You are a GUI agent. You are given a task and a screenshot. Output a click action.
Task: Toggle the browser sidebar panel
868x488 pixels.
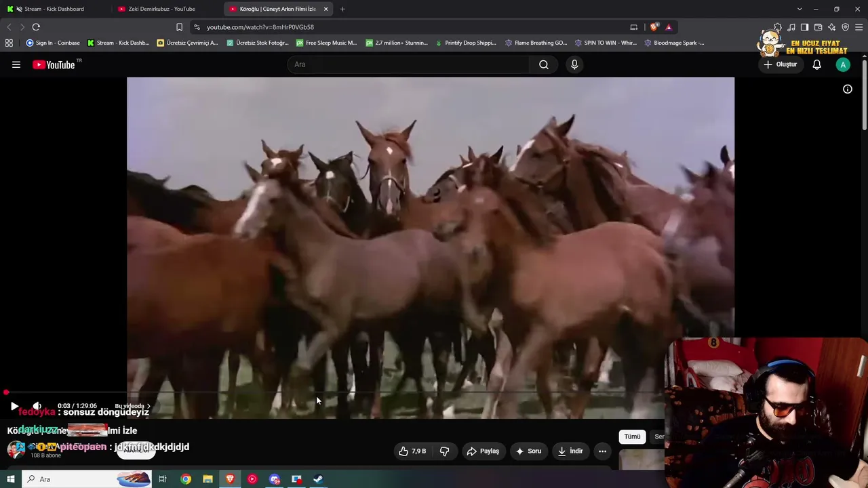805,27
